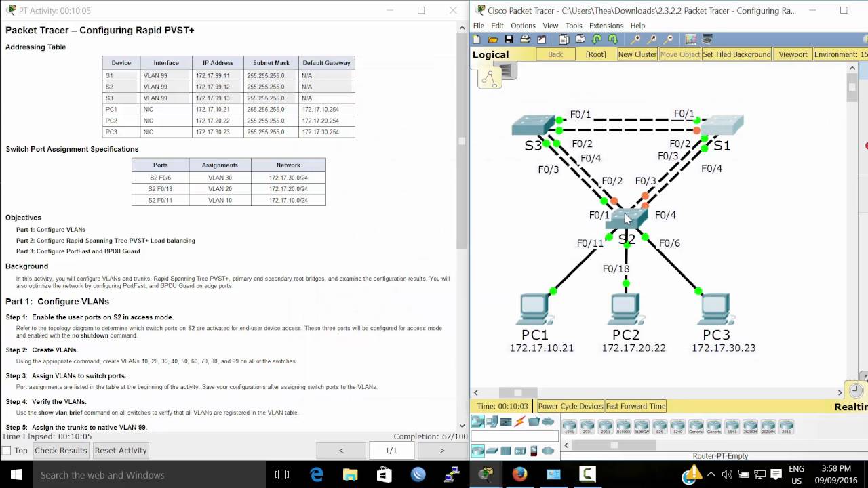This screenshot has height=488, width=868.
Task: Select the Wireless Devices subcategory icon
Action: pos(520,451)
